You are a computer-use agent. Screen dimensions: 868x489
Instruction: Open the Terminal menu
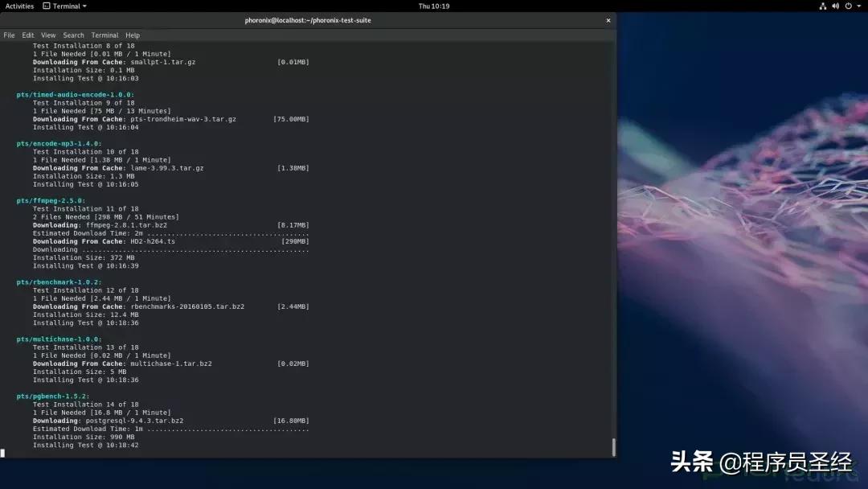(104, 35)
